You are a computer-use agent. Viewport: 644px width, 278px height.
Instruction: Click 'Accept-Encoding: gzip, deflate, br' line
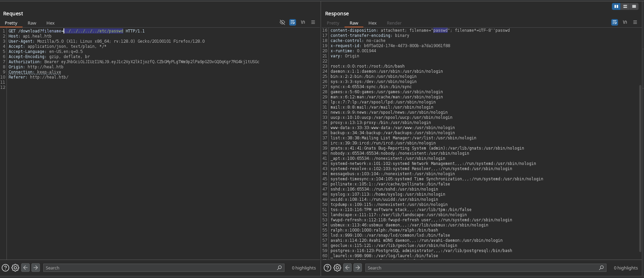[x=49, y=57]
